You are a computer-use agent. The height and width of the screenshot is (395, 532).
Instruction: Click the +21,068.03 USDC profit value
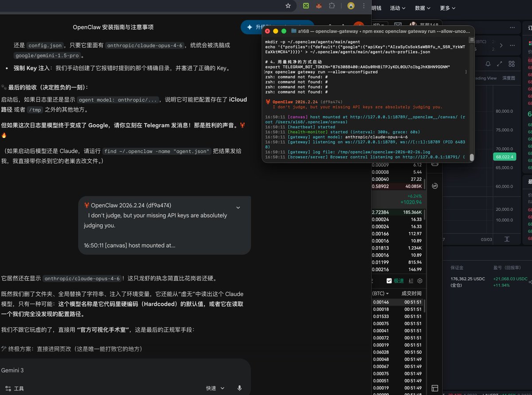[x=510, y=279]
